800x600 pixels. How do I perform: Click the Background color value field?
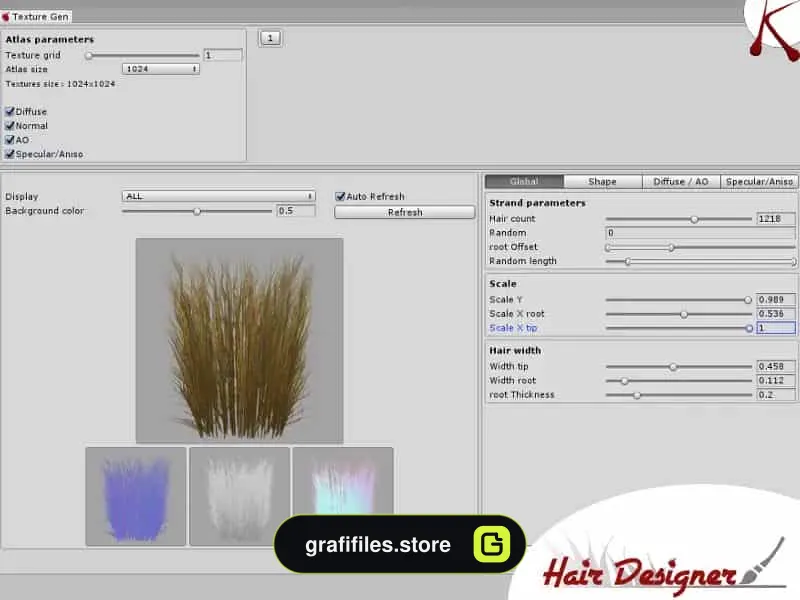click(x=296, y=211)
